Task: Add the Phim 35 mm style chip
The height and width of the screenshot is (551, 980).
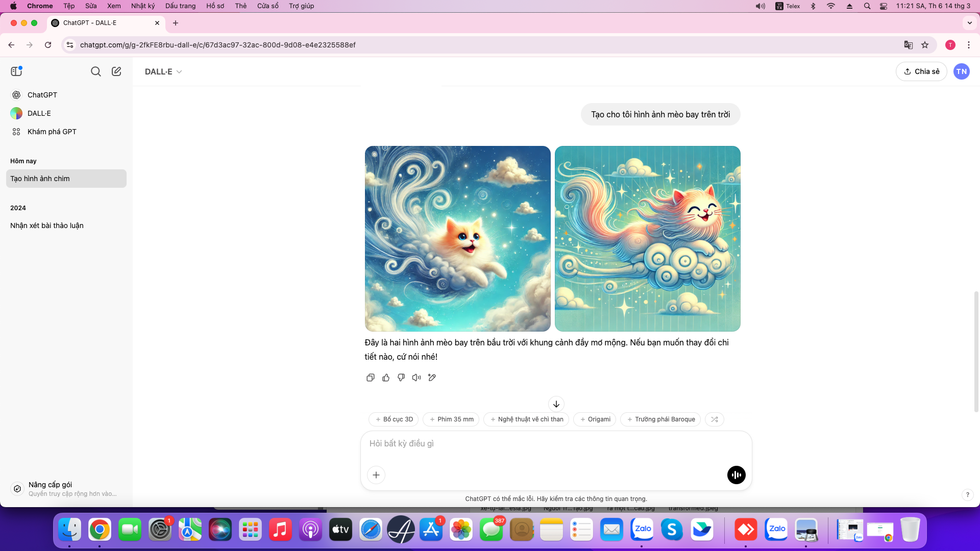Action: (451, 419)
